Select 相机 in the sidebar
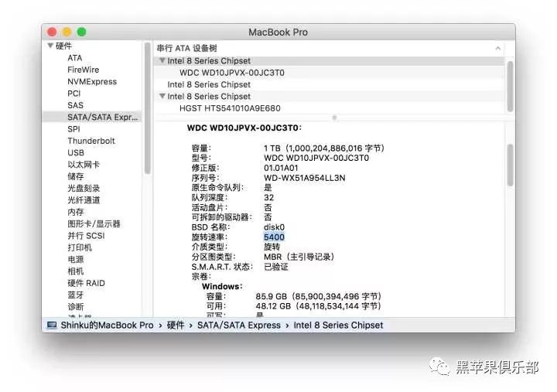The image size is (557, 392). (76, 271)
